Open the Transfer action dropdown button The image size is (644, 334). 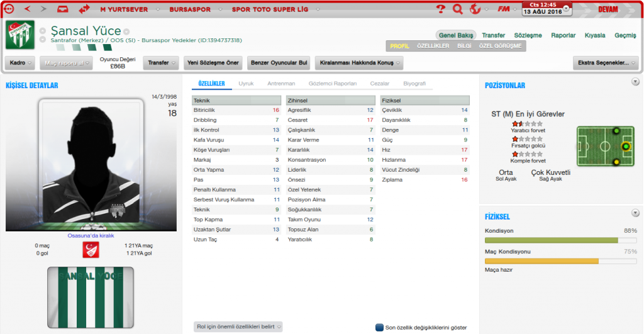point(161,63)
